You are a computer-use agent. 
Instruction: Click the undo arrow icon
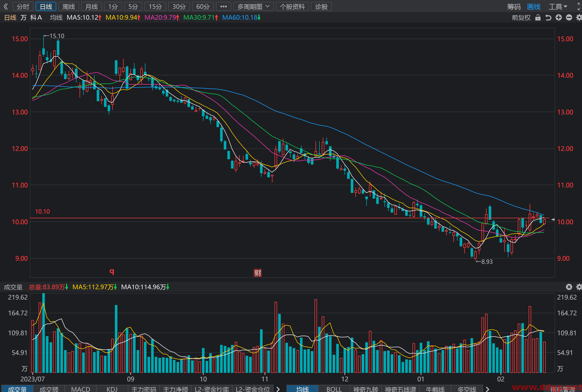548,18
